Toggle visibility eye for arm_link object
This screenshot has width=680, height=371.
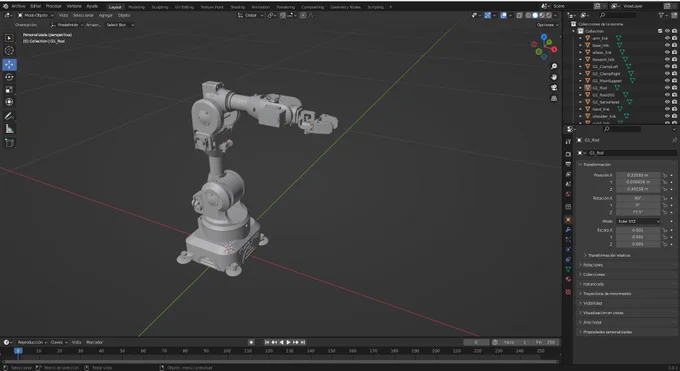coord(667,38)
